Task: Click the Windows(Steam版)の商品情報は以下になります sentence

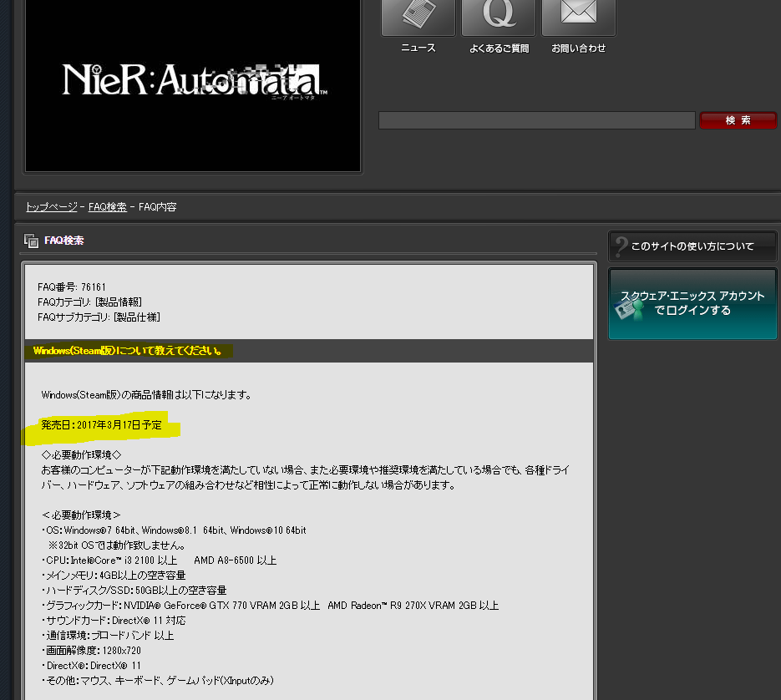Action: pyautogui.click(x=146, y=395)
